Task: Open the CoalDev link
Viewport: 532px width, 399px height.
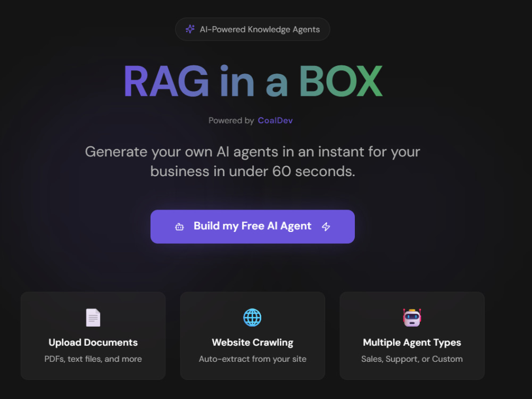Action: click(x=275, y=120)
